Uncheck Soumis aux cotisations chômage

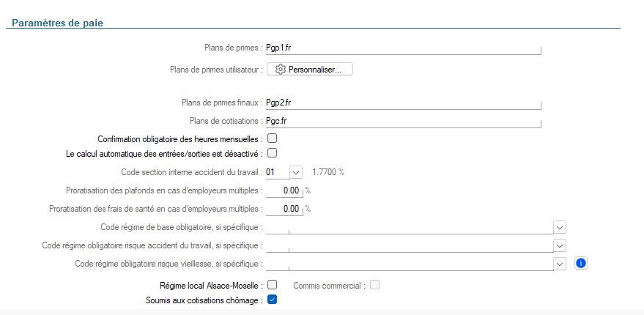272,300
